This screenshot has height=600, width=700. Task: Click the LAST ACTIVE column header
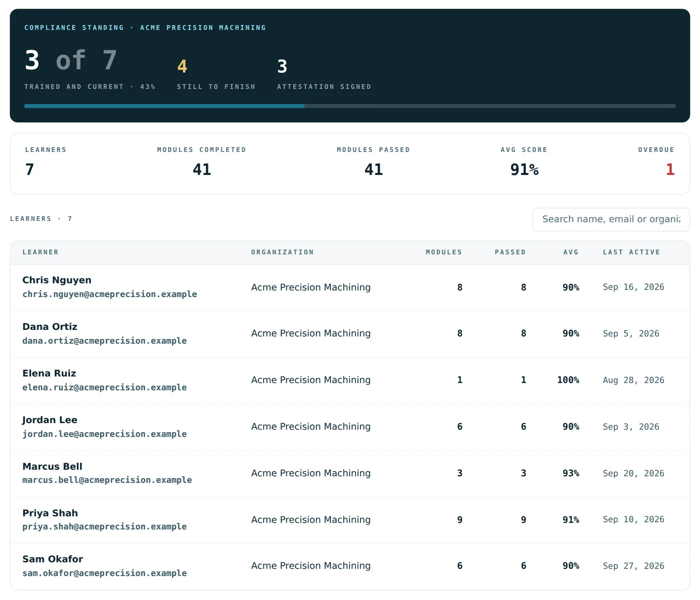tap(631, 252)
